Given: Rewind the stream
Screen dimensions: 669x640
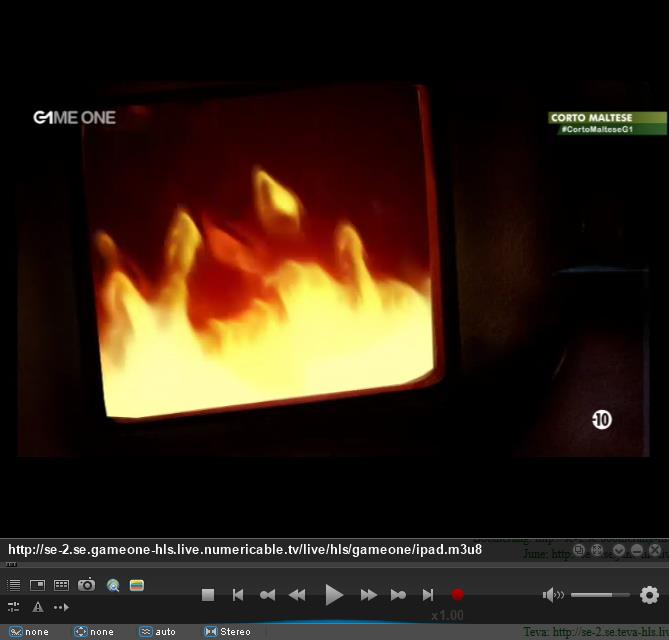Looking at the screenshot, I should [x=297, y=595].
